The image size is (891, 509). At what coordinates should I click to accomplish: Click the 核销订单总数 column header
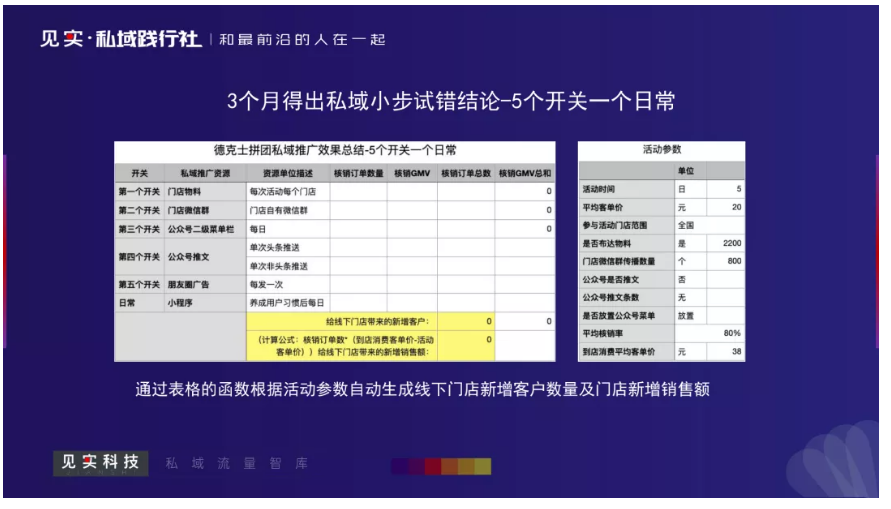[x=466, y=173]
